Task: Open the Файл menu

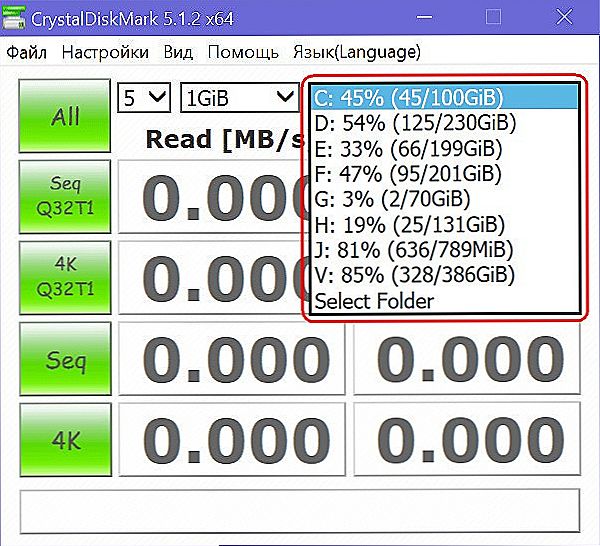Action: point(26,52)
